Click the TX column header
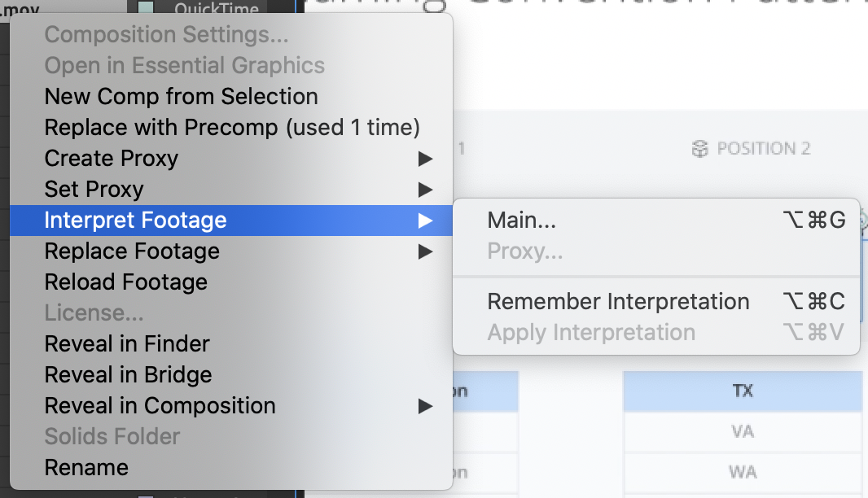This screenshot has width=868, height=498. pos(742,391)
